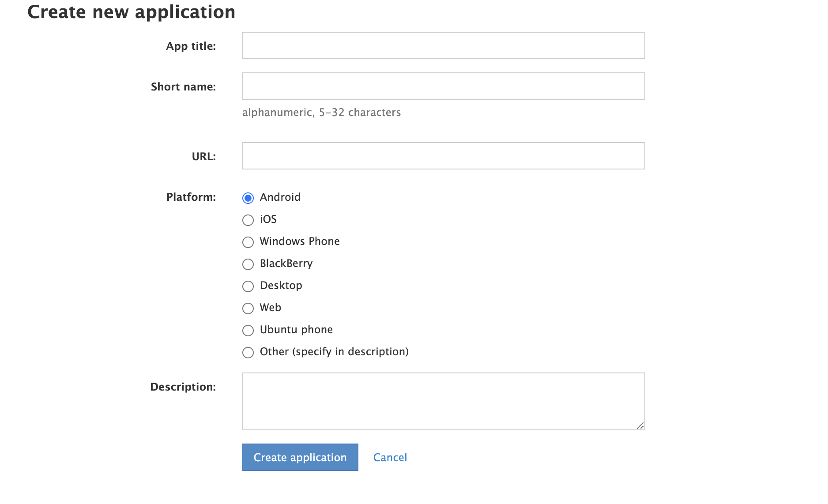Click the "URL:" field label
The width and height of the screenshot is (828, 504).
[203, 157]
